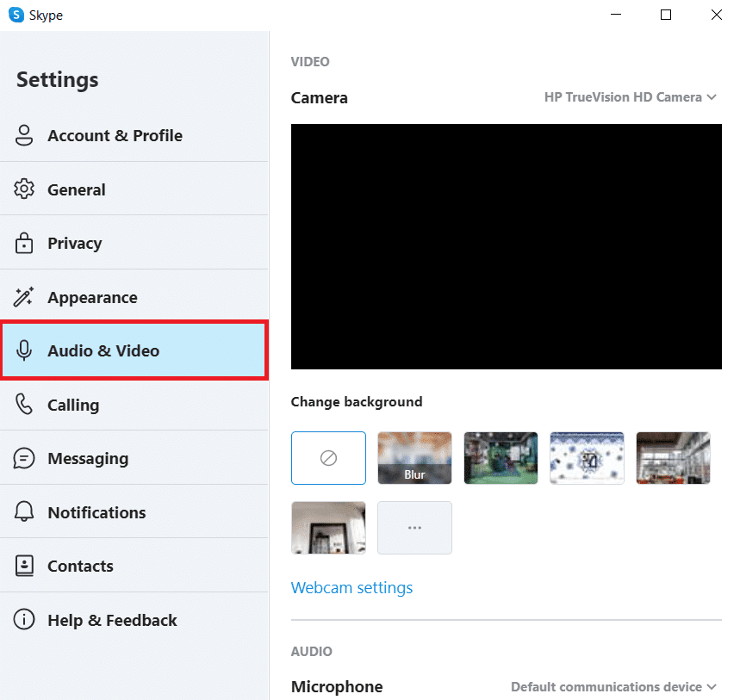Expand the HP TrueVision HD Camera dropdown
The width and height of the screenshot is (740, 700).
click(631, 97)
